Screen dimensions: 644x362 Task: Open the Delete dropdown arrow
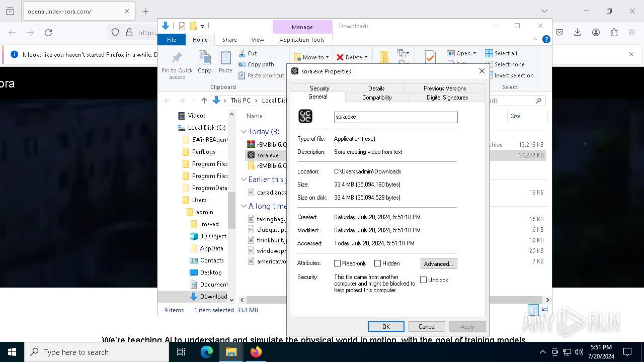pyautogui.click(x=366, y=57)
